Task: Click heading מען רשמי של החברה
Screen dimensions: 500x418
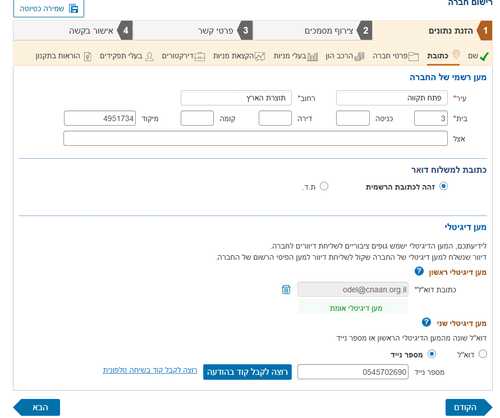Action: tap(448, 77)
